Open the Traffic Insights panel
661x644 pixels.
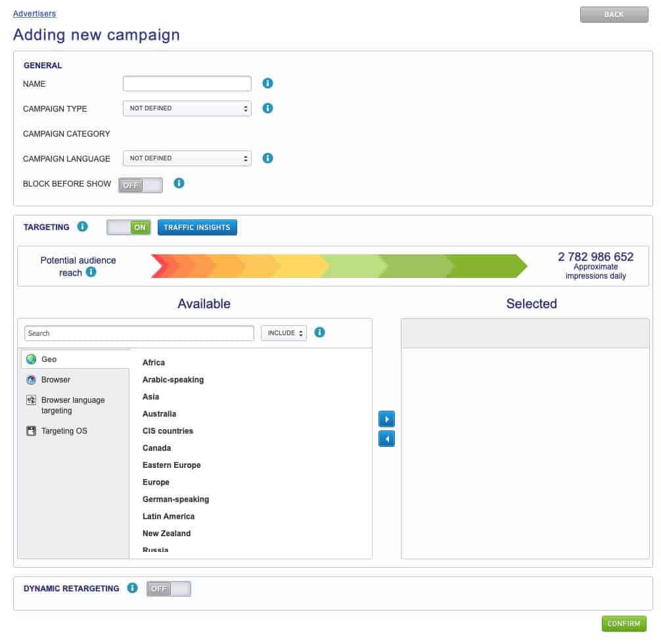[197, 227]
